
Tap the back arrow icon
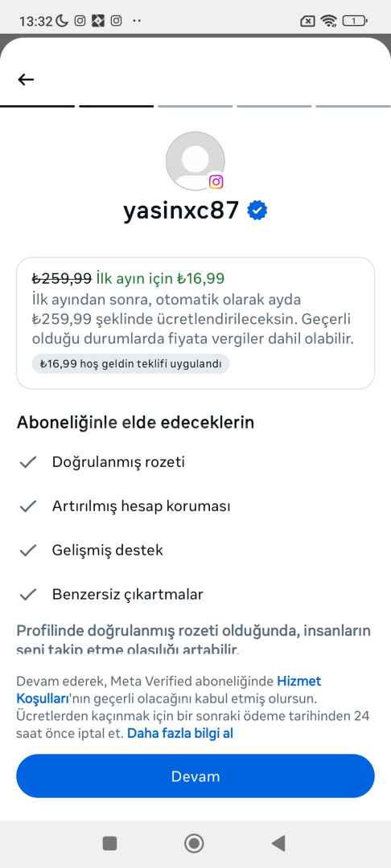(x=26, y=80)
